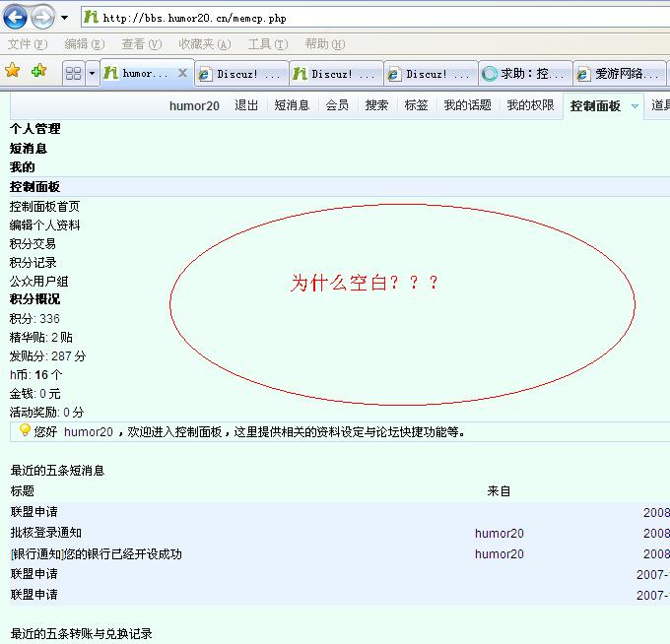Click sender humor20 in the 银行通知 row
This screenshot has width=670, height=644.
click(x=500, y=553)
